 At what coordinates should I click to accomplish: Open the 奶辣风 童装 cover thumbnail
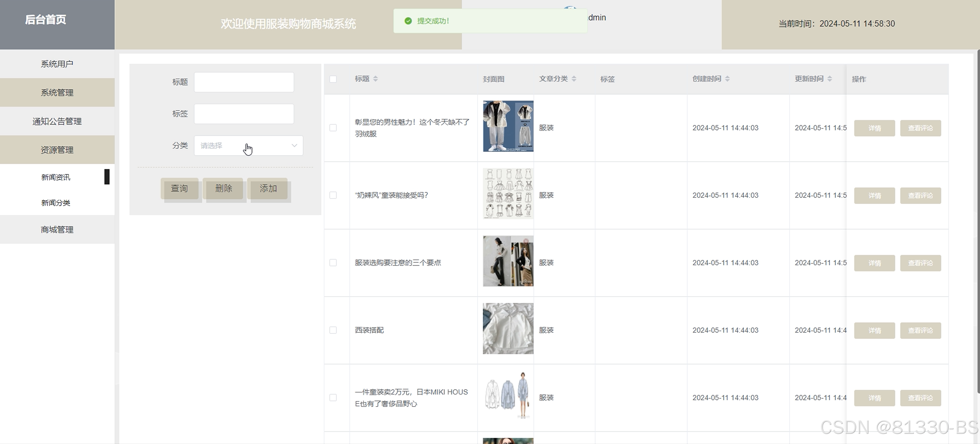pyautogui.click(x=508, y=193)
